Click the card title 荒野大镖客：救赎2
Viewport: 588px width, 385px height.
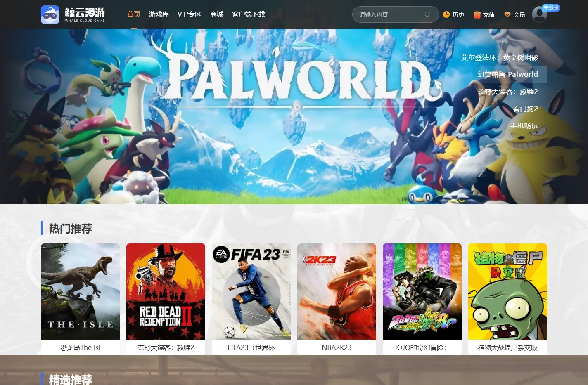(x=166, y=347)
